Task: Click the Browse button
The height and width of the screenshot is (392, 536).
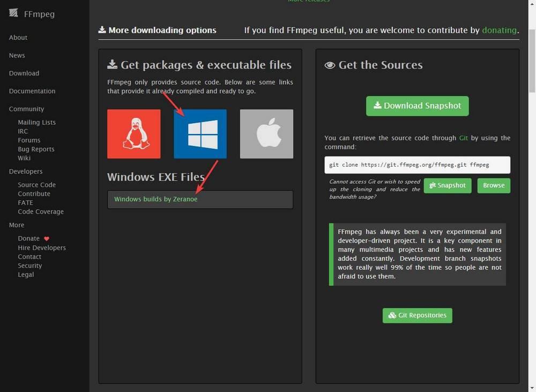Action: 494,185
